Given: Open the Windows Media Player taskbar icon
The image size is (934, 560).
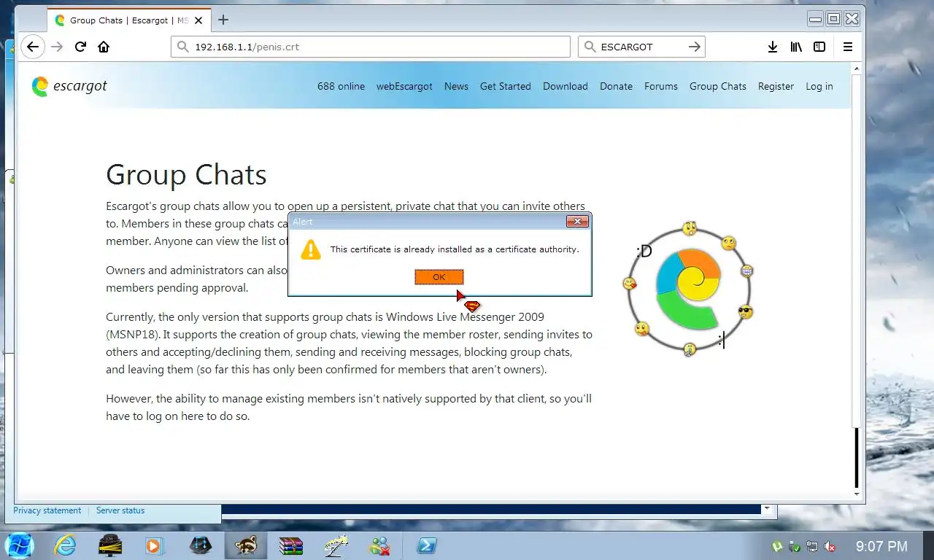Looking at the screenshot, I should 155,545.
